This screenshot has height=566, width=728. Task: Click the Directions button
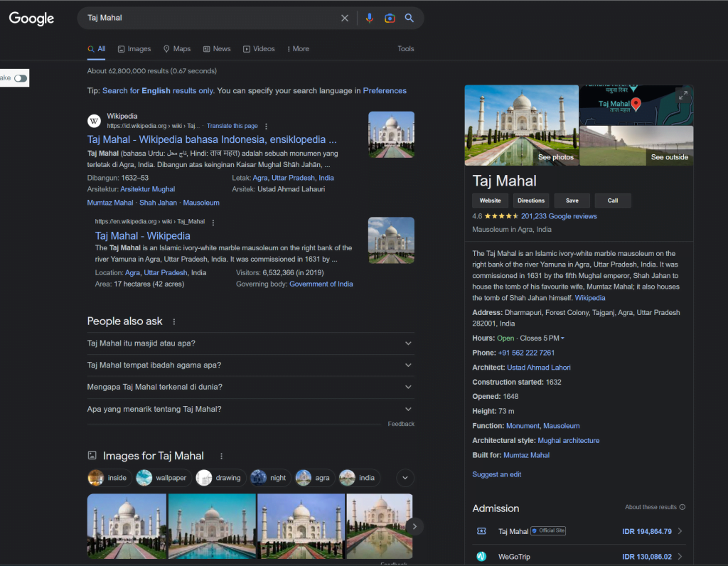coord(530,201)
